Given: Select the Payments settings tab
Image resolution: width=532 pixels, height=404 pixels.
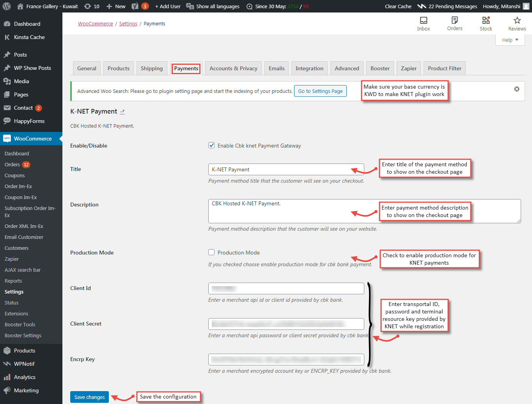Looking at the screenshot, I should click(x=186, y=68).
